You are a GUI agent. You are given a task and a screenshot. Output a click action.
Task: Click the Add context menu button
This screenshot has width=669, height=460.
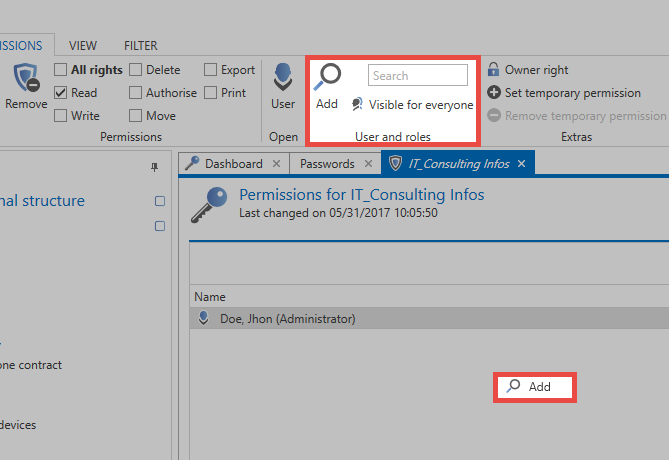point(535,387)
